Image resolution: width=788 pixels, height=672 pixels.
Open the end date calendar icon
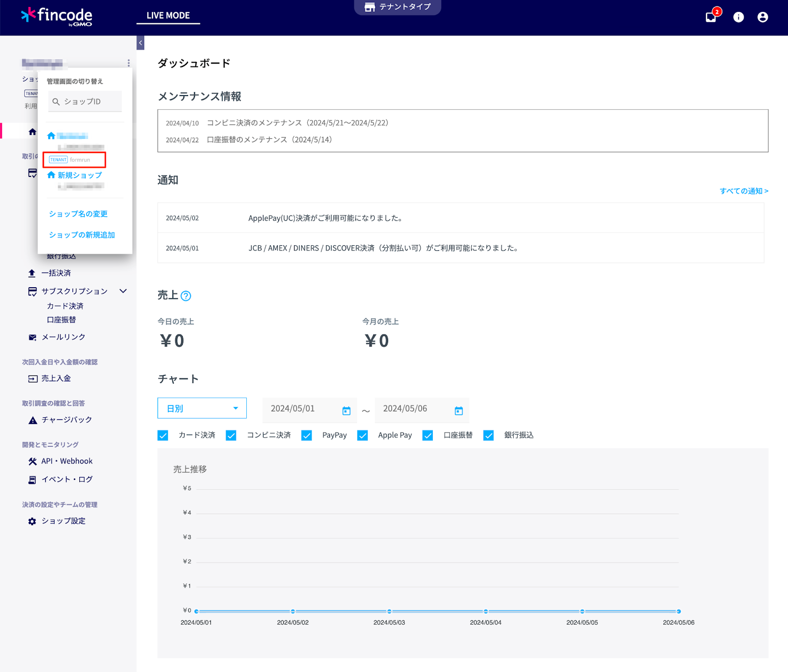[x=459, y=410]
